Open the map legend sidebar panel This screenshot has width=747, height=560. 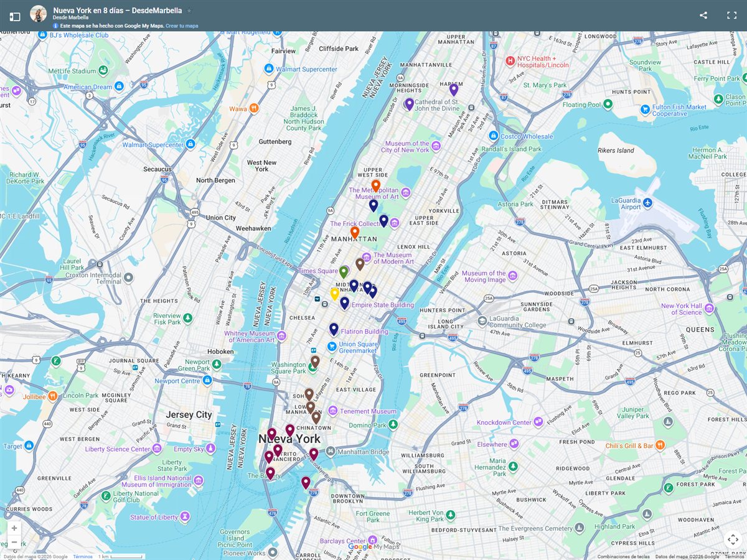15,16
